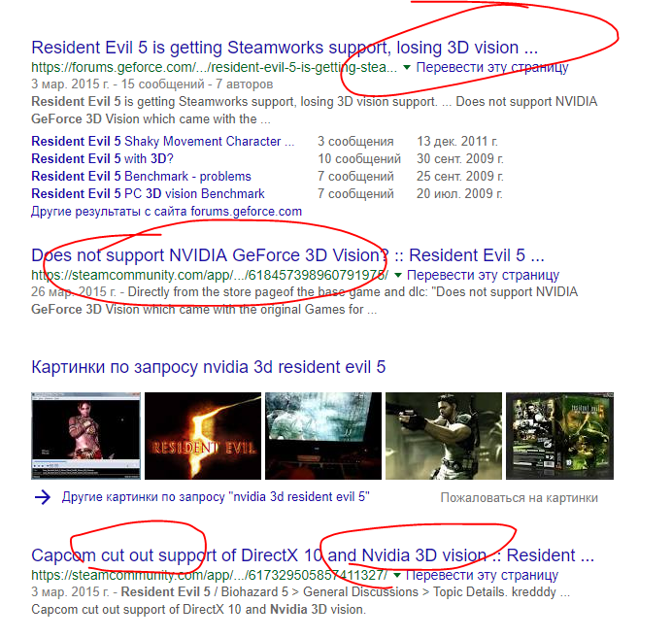Click 'Перевести эту страницу' for forums.geforce.com result
672x638 pixels.
(492, 67)
